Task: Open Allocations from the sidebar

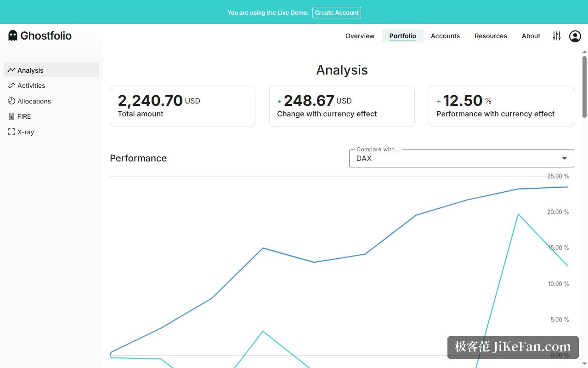Action: pyautogui.click(x=51, y=101)
